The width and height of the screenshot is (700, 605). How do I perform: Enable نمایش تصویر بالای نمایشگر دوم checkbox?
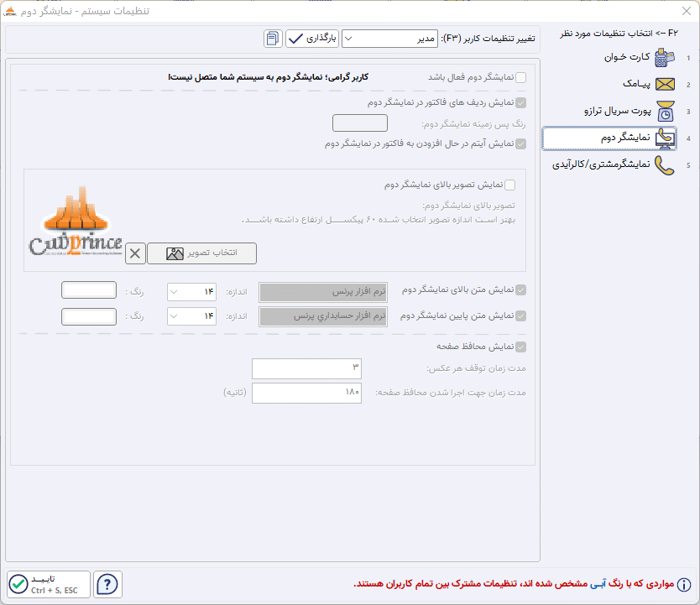(509, 185)
